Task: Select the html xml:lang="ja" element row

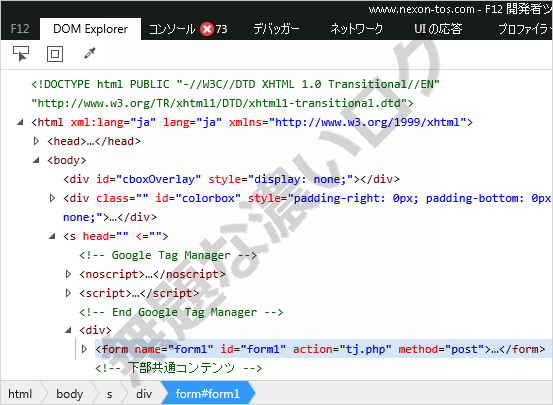Action: click(252, 122)
